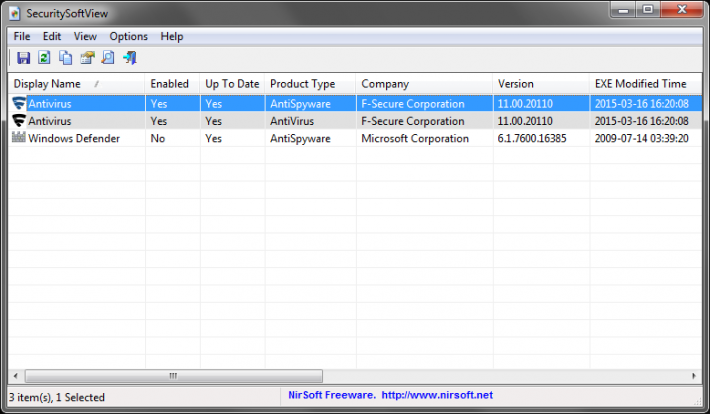The width and height of the screenshot is (710, 414).
Task: Click the Windows Defender row icon
Action: [x=19, y=137]
